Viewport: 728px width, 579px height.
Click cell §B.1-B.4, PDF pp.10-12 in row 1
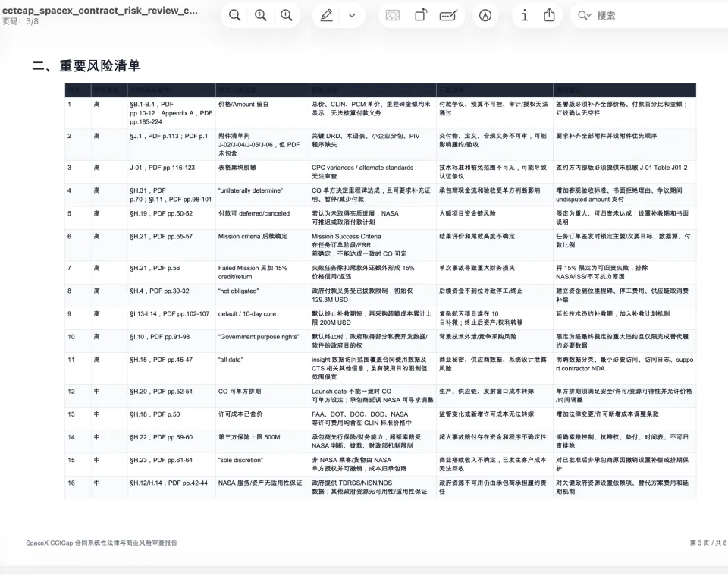pos(171,113)
